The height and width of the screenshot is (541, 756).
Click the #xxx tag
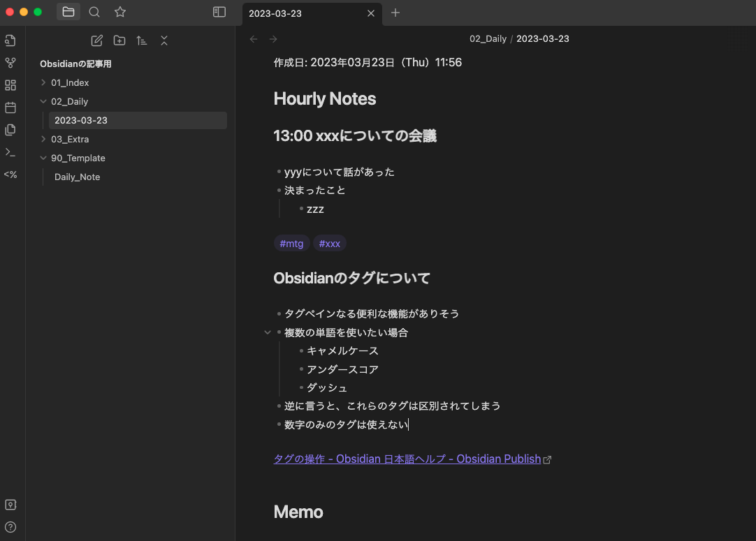[x=330, y=244]
